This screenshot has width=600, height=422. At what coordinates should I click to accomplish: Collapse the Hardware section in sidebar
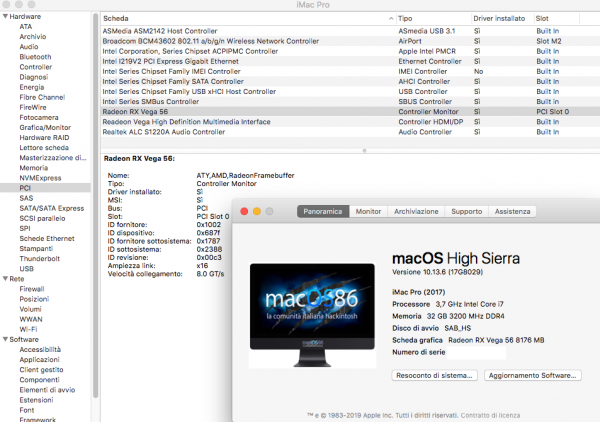point(5,16)
